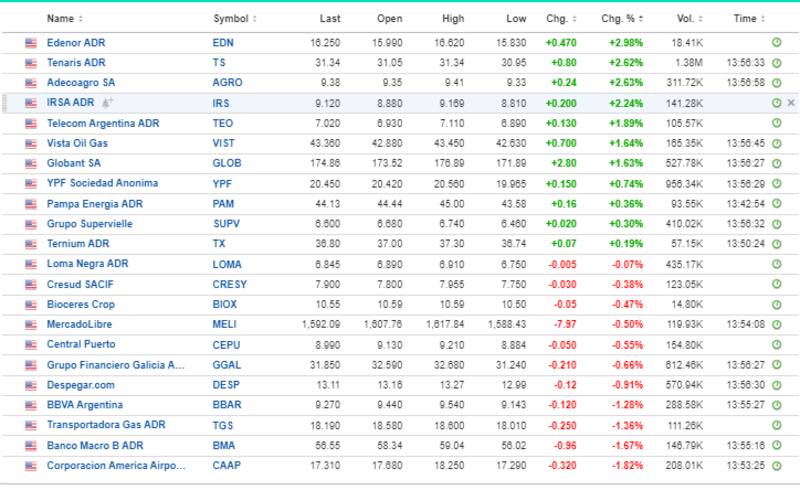Click the clock icon in Despegar.com row
Image resolution: width=800 pixels, height=490 pixels.
pyautogui.click(x=777, y=384)
